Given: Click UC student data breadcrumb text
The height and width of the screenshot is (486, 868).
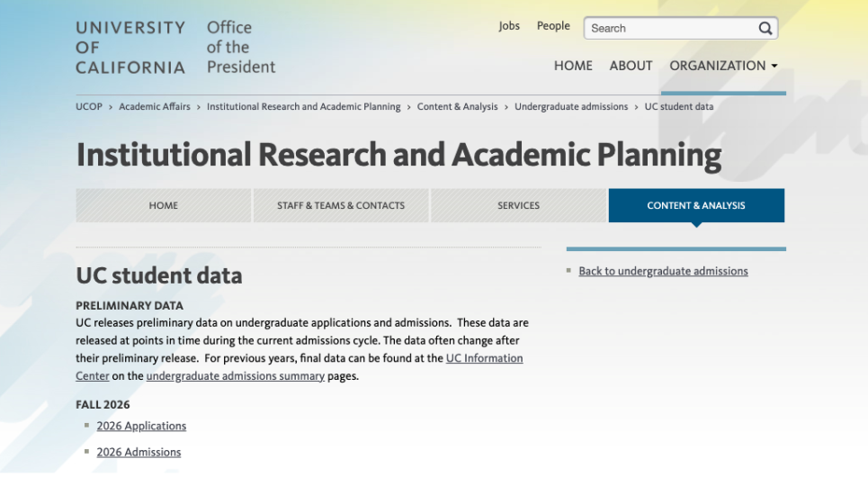Looking at the screenshot, I should [x=679, y=106].
